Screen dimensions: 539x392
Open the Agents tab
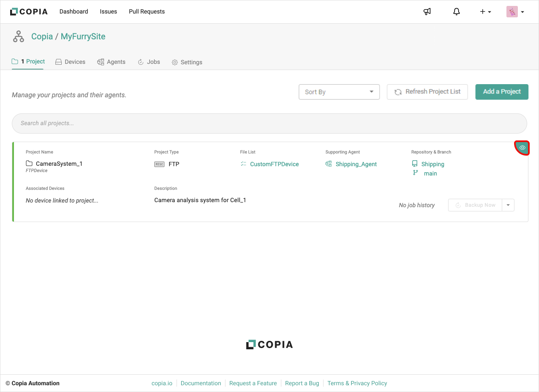[x=111, y=62]
